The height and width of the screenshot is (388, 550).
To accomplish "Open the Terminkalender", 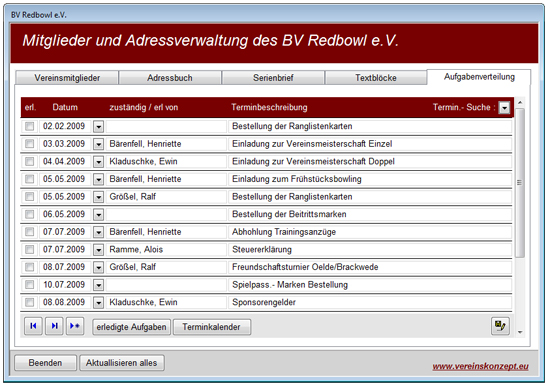I will (x=212, y=327).
